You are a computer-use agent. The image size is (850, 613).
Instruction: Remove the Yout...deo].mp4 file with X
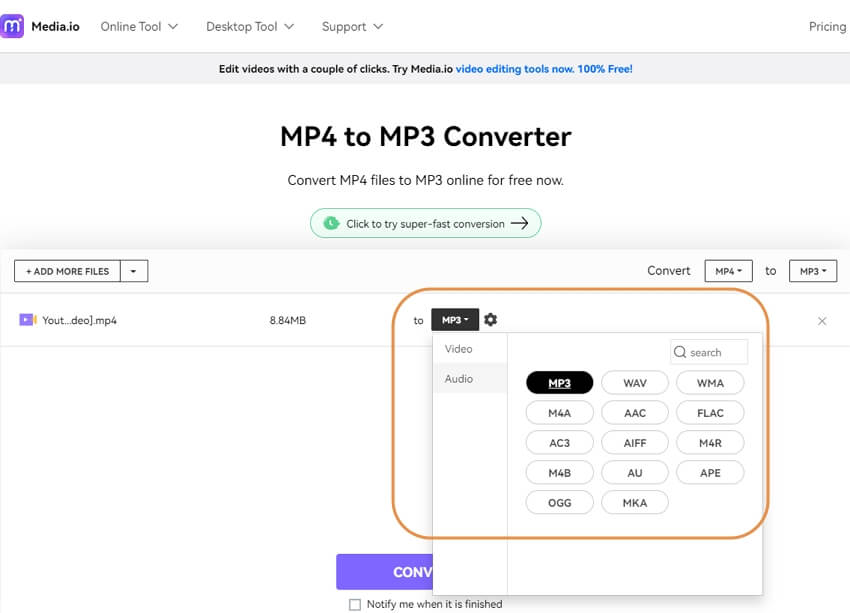coord(822,321)
